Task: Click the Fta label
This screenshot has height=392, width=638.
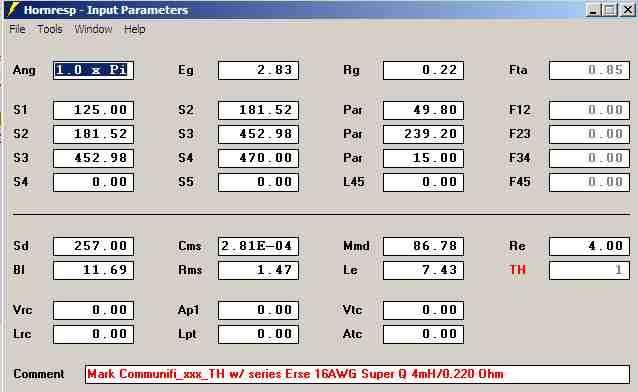Action: tap(518, 70)
